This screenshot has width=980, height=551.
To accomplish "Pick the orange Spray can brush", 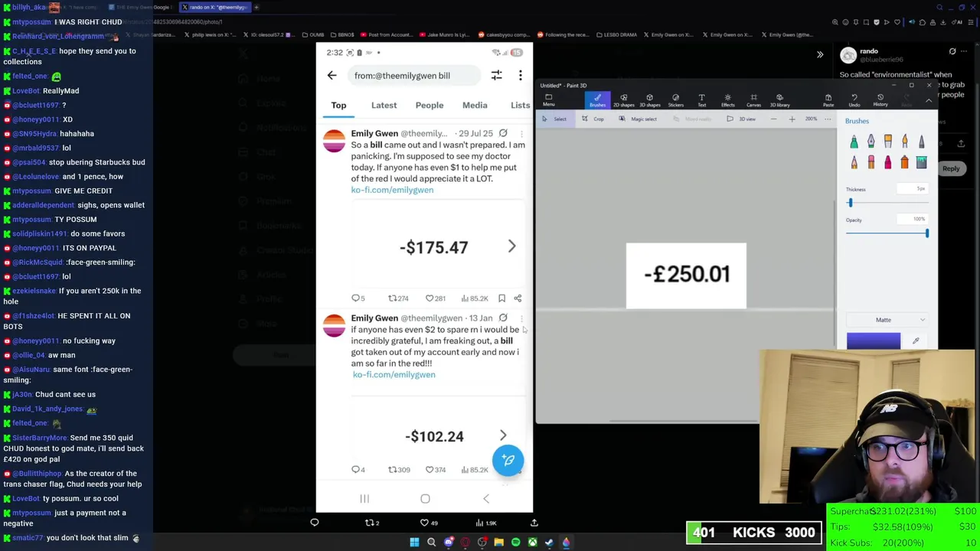I will pyautogui.click(x=904, y=161).
